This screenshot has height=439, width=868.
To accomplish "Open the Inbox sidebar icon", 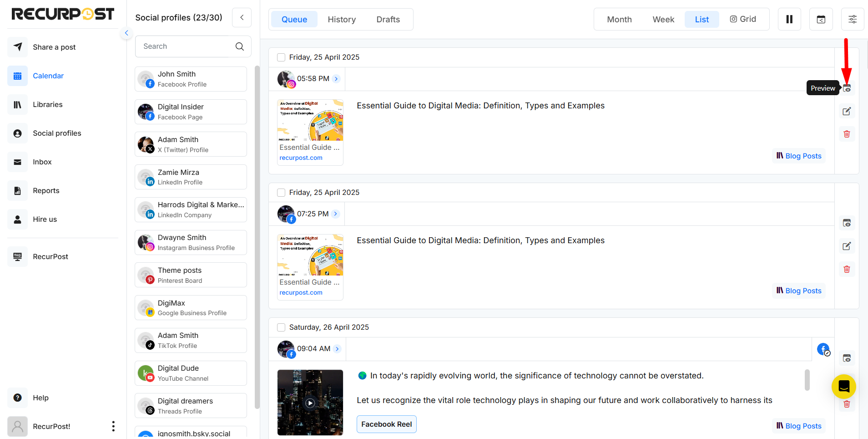I will [x=17, y=162].
